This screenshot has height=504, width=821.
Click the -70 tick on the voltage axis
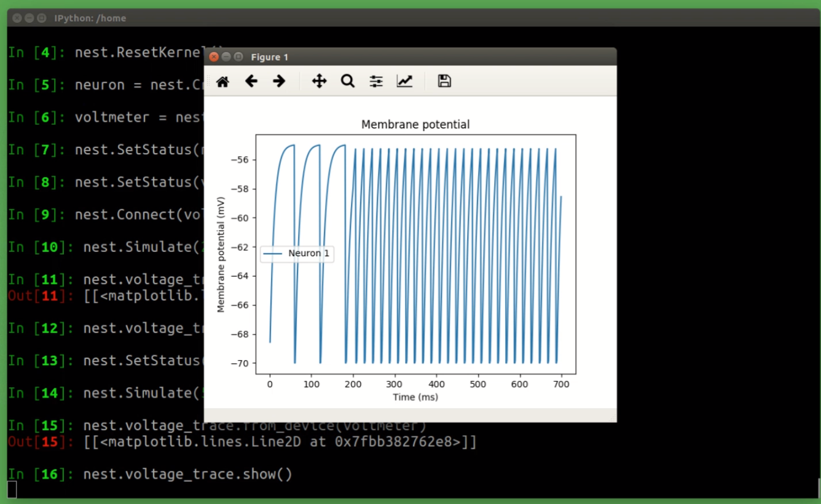pyautogui.click(x=240, y=363)
